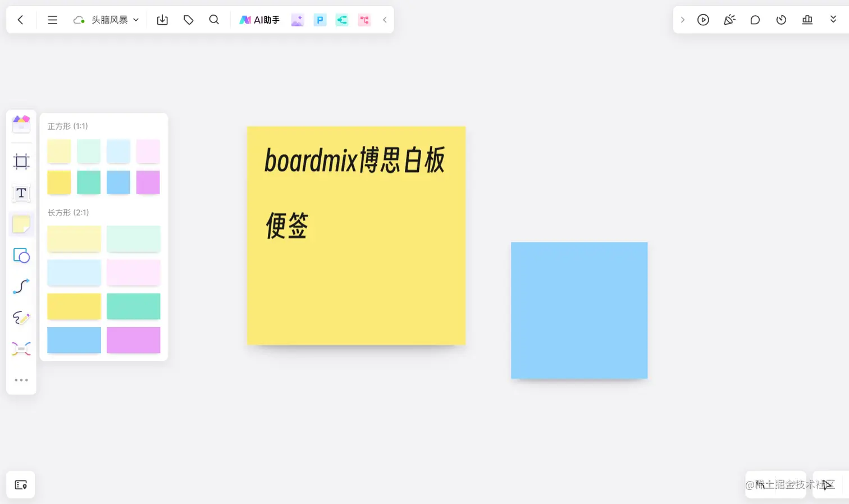The width and height of the screenshot is (849, 504).
Task: Open the comment bubble tool
Action: [x=755, y=20]
